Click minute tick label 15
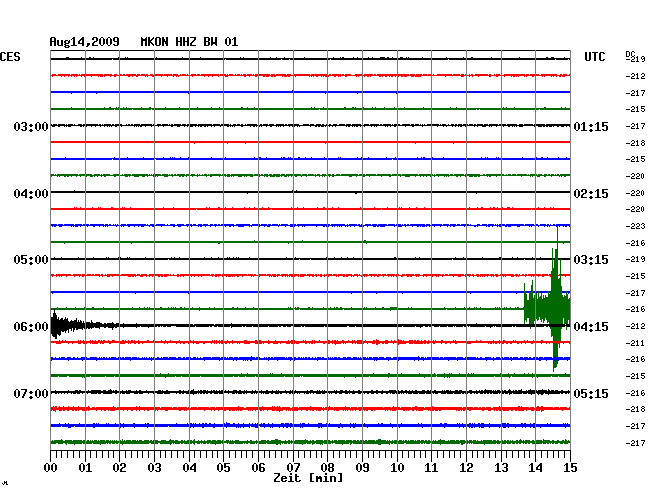Image resolution: width=650 pixels, height=494 pixels. pyautogui.click(x=570, y=468)
